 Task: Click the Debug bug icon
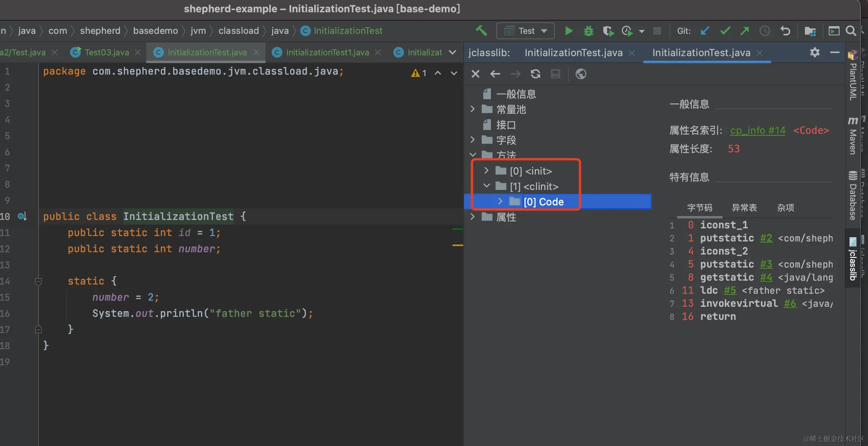tap(588, 31)
